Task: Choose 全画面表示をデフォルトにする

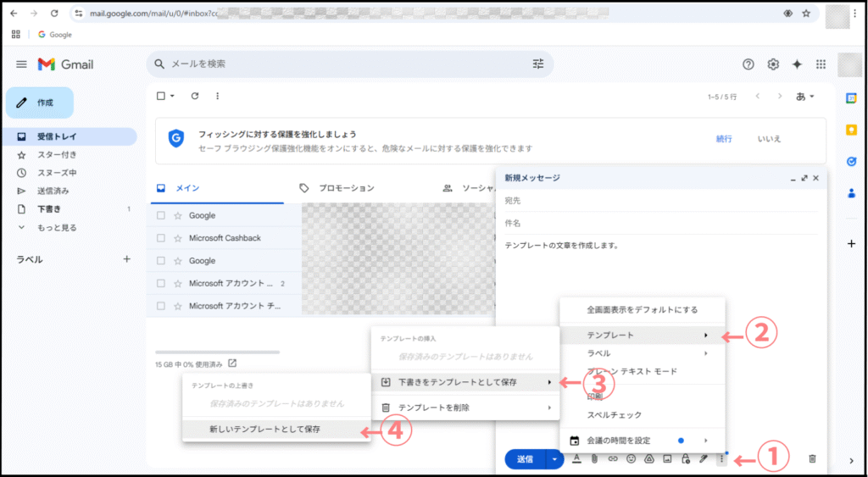Action: pos(642,310)
